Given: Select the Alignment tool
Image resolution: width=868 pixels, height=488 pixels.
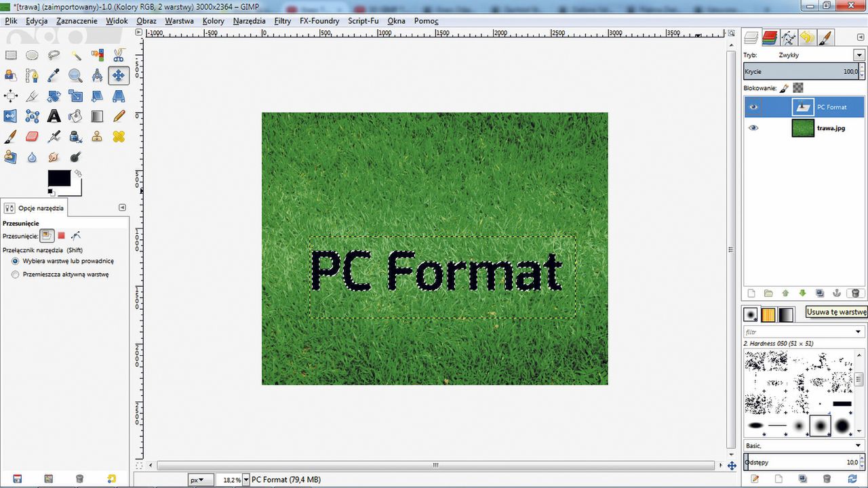Looking at the screenshot, I should 11,96.
